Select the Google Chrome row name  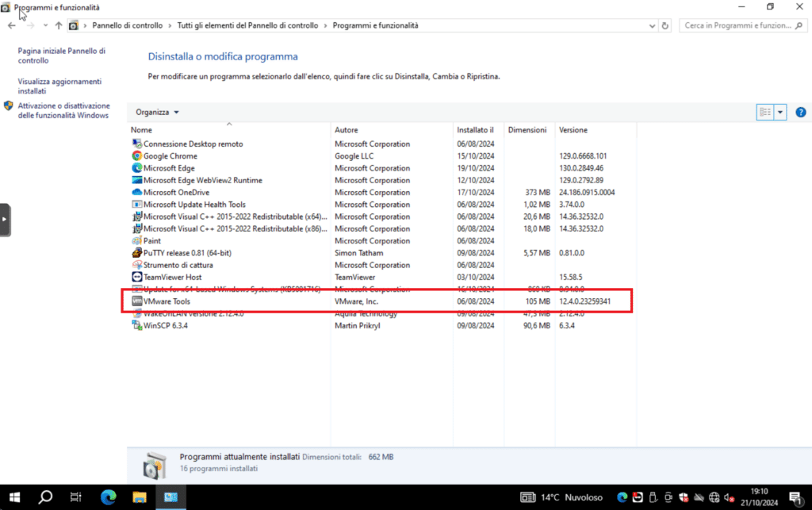[170, 155]
